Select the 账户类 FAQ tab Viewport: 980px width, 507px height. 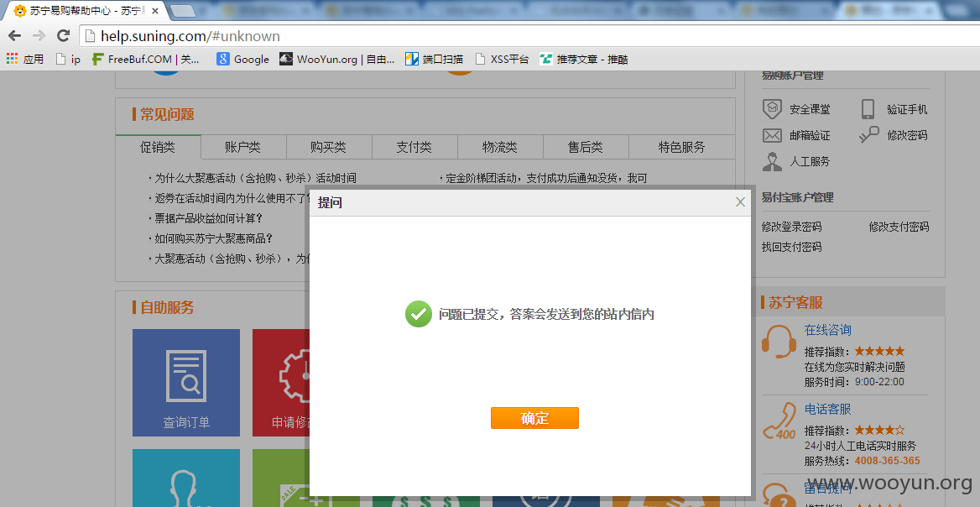243,147
